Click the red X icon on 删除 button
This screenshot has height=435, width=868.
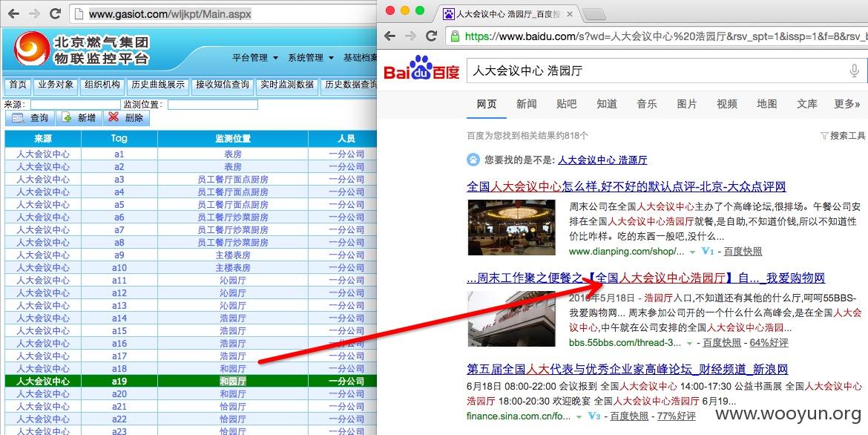(114, 117)
